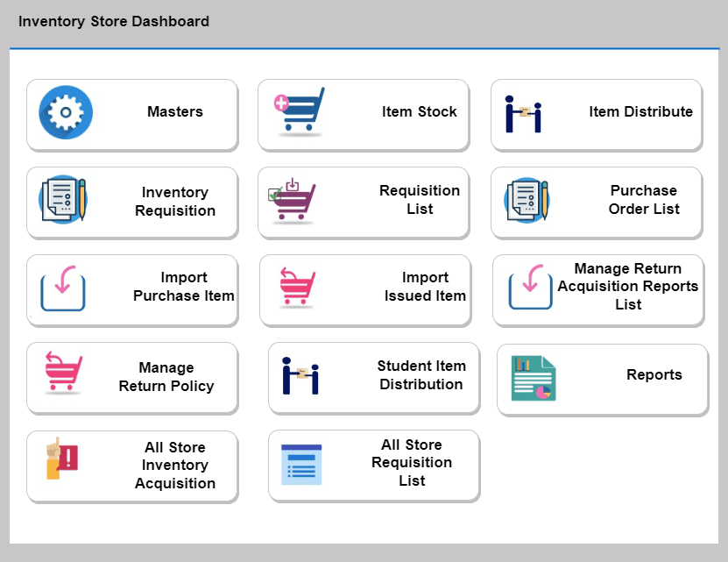728x562 pixels.
Task: Click the Reports chart document icon
Action: [533, 379]
